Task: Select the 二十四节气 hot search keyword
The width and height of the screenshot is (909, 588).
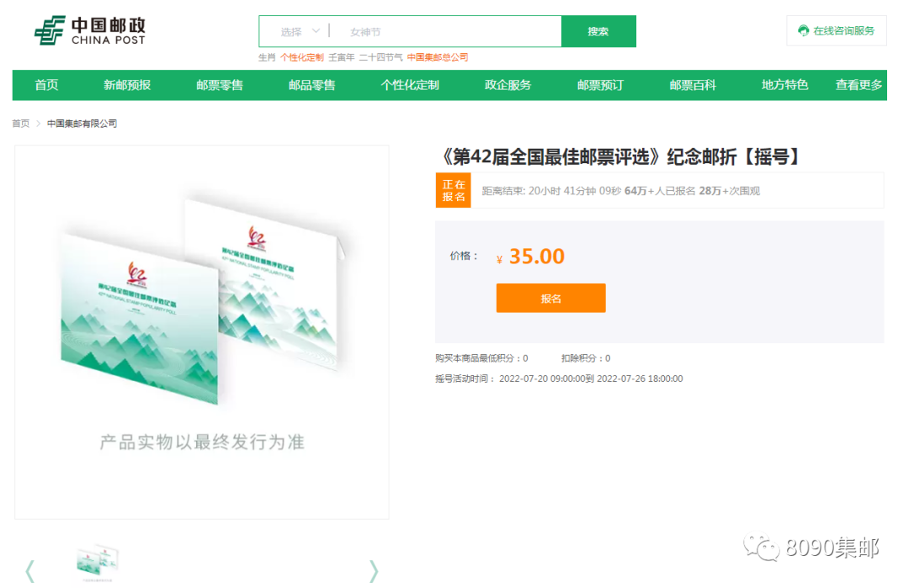Action: tap(380, 57)
